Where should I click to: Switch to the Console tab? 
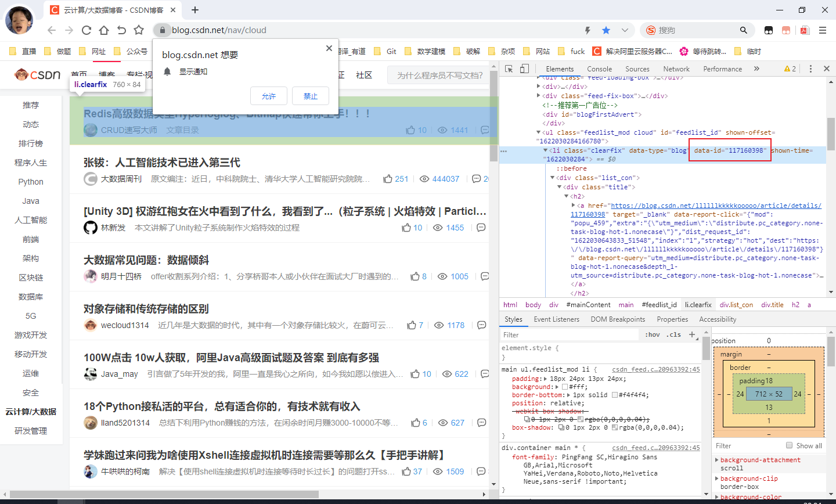[x=599, y=69]
